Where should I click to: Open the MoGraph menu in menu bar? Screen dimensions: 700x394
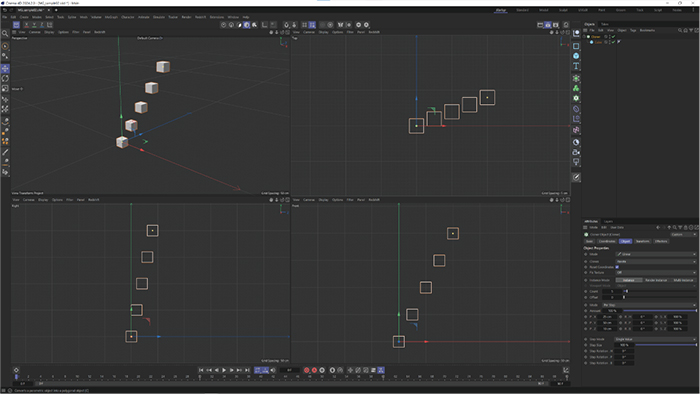(x=111, y=17)
